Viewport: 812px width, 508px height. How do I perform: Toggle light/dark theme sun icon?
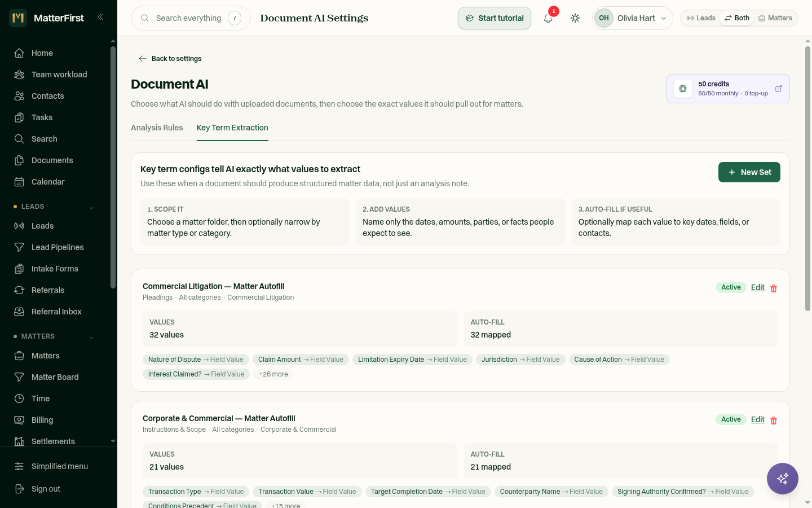575,18
